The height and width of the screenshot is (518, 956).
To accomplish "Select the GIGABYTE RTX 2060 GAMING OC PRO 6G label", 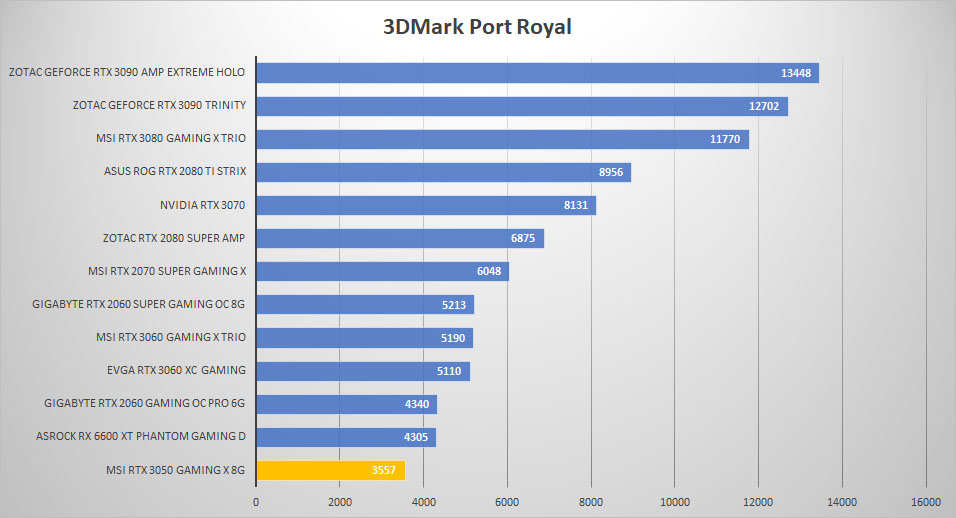I will [x=144, y=403].
